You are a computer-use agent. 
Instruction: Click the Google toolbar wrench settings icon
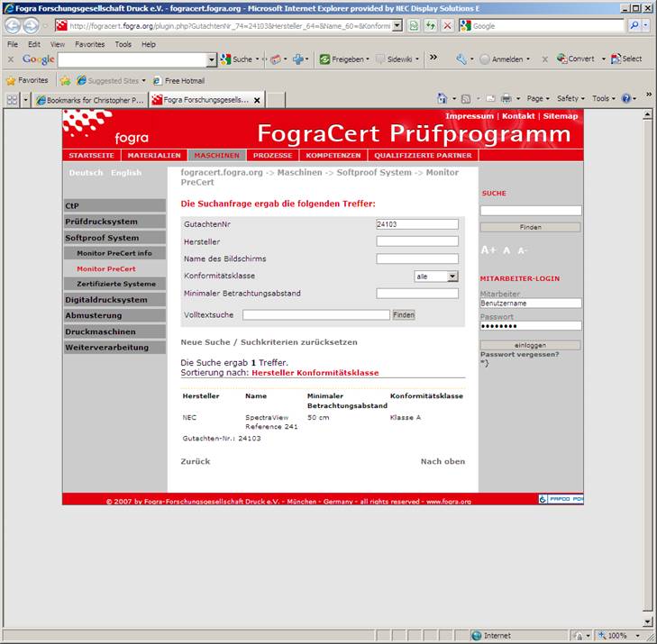click(x=461, y=59)
